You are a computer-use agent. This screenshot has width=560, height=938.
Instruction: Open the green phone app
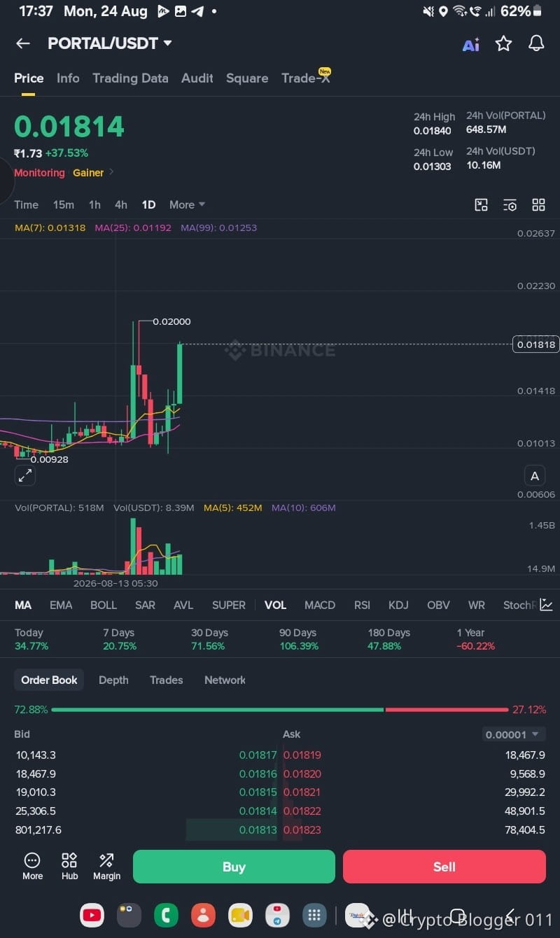166,915
